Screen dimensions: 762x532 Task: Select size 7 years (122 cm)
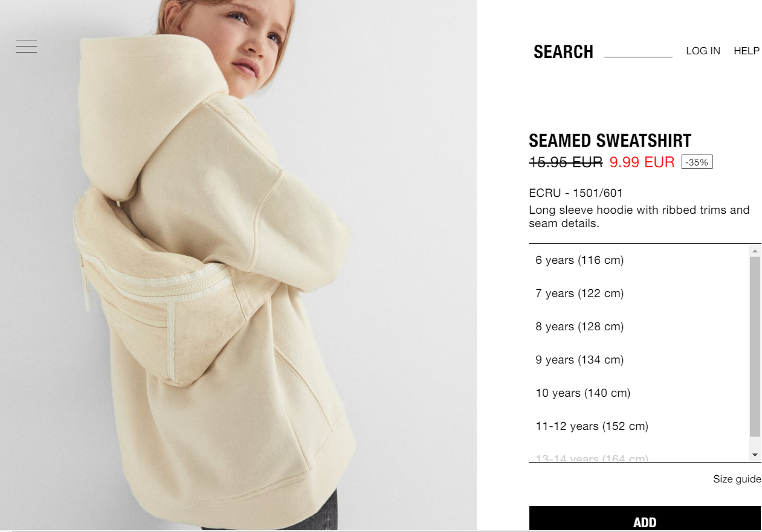(639, 293)
